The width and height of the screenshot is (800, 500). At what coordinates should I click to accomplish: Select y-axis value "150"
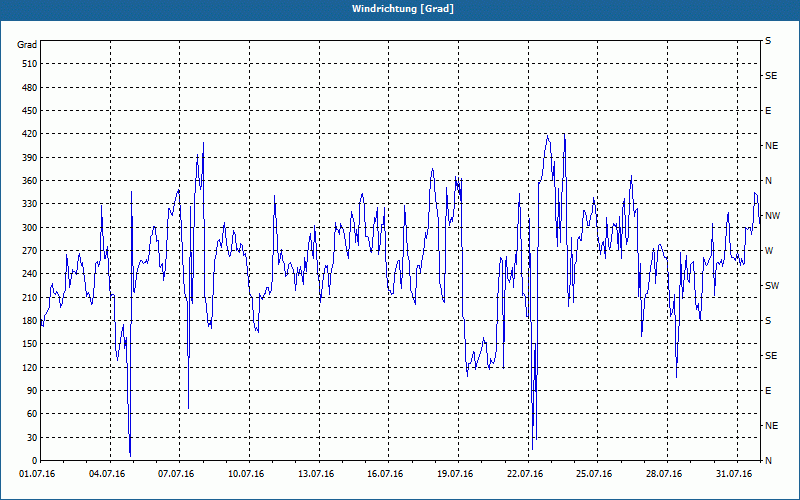coord(30,344)
